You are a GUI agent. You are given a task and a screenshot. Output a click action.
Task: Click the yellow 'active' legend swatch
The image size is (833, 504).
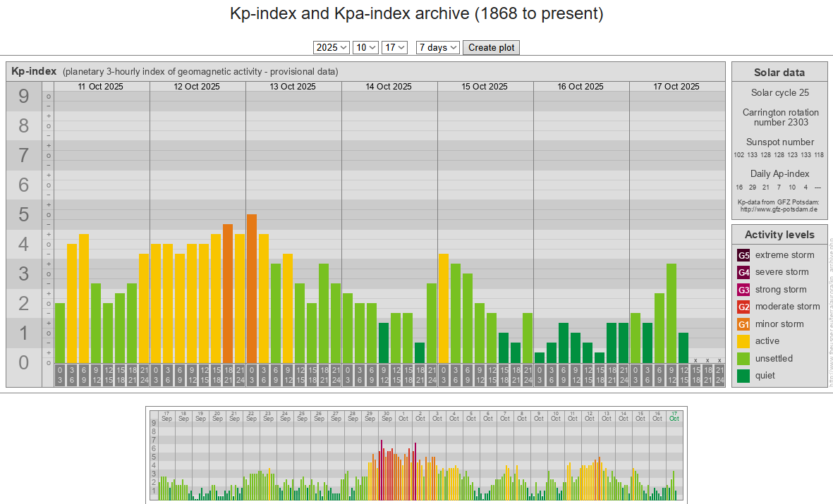click(743, 341)
